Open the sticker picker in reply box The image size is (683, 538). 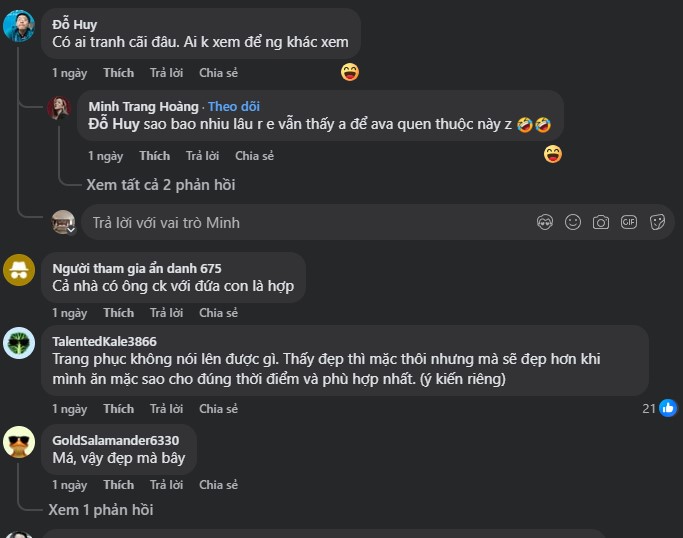[657, 222]
